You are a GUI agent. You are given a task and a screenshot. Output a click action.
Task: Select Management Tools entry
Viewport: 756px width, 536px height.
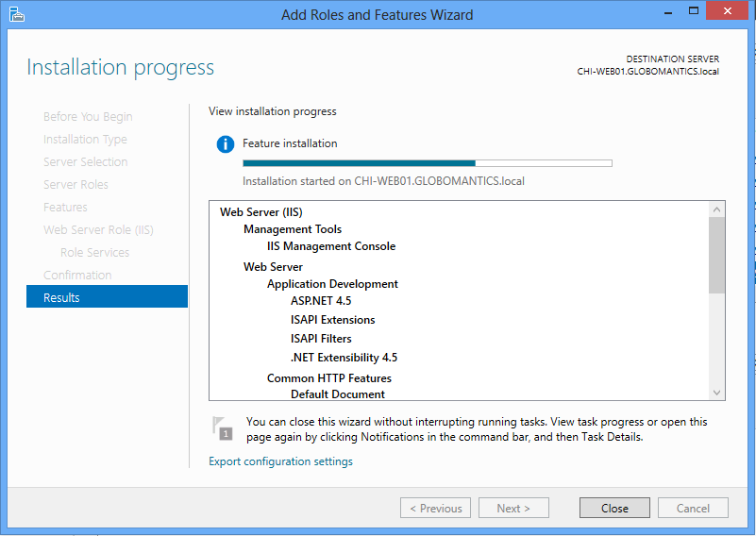coord(293,229)
